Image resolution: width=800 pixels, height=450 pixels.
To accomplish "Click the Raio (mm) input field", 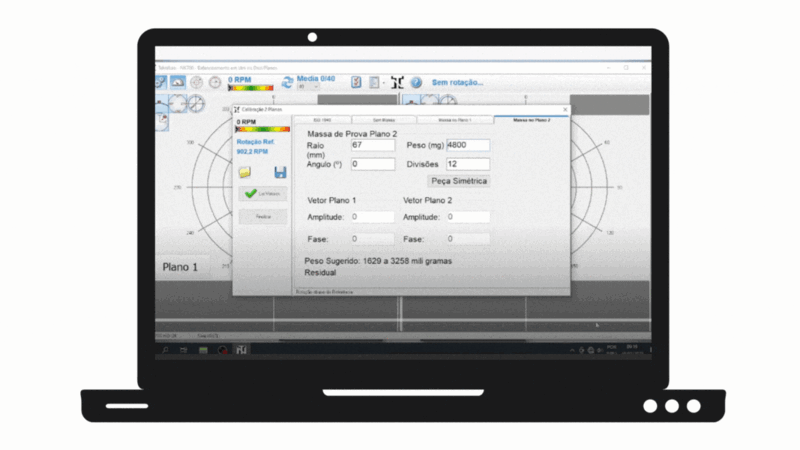I will point(372,146).
